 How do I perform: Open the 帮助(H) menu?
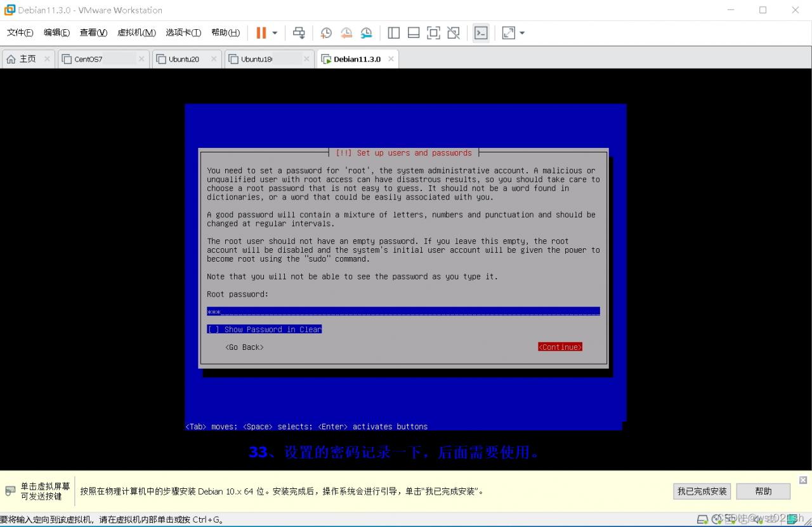coord(225,33)
